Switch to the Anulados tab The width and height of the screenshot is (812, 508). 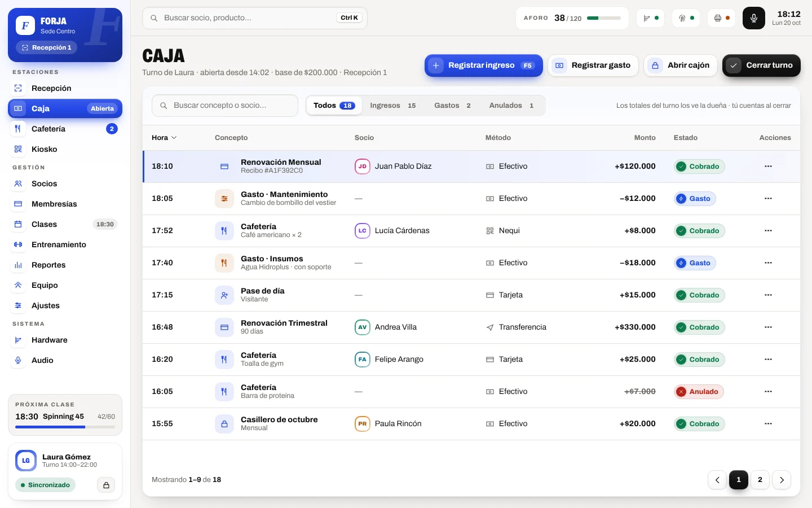(511, 106)
